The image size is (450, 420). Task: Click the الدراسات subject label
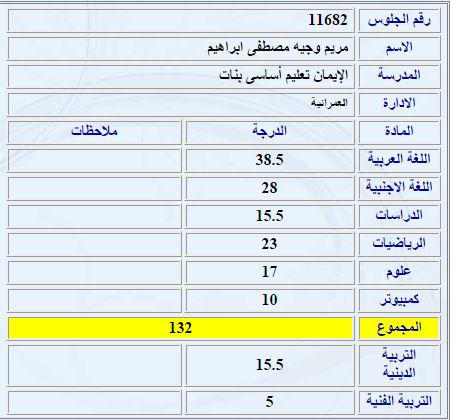tap(399, 215)
